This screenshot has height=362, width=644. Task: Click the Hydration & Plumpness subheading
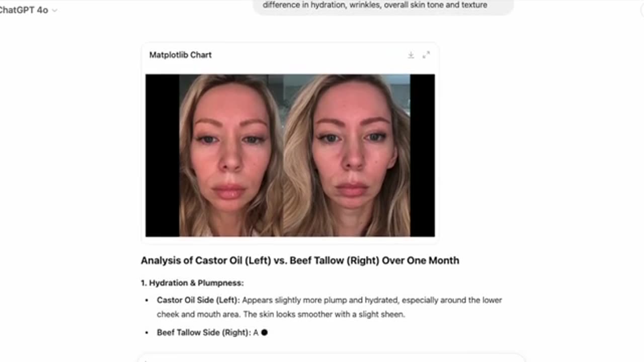192,283
